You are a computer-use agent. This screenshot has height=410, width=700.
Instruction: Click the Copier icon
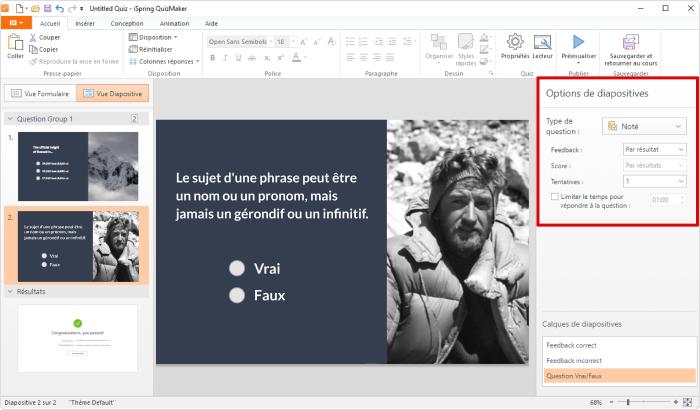click(x=33, y=49)
